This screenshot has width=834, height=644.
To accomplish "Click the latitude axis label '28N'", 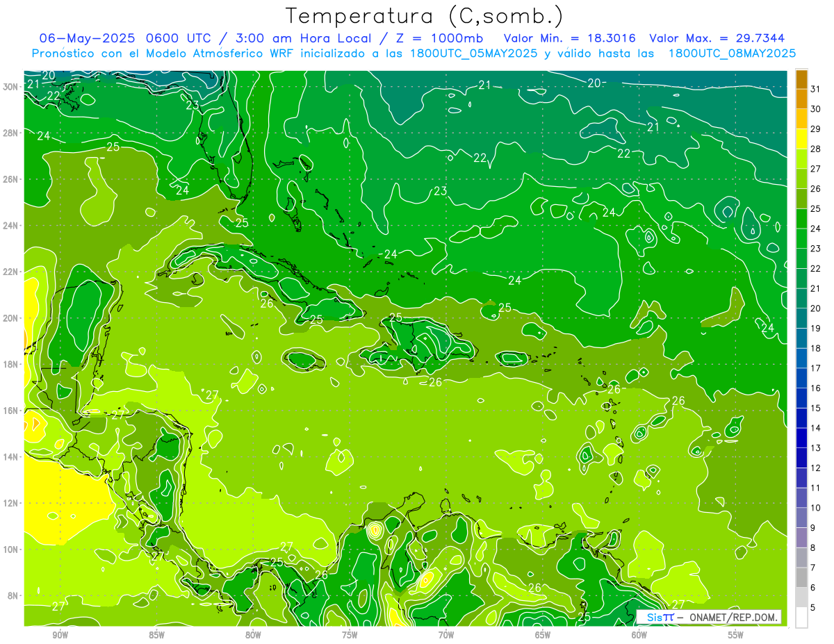I will point(10,133).
